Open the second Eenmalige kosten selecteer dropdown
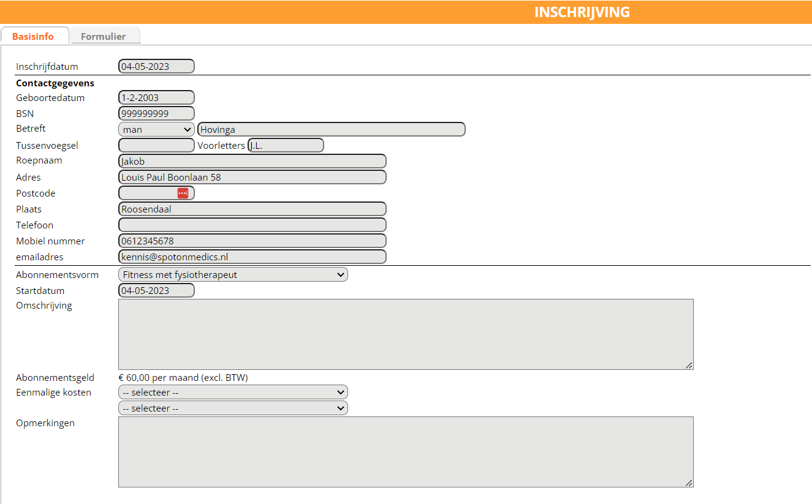The height and width of the screenshot is (504, 812). 233,408
